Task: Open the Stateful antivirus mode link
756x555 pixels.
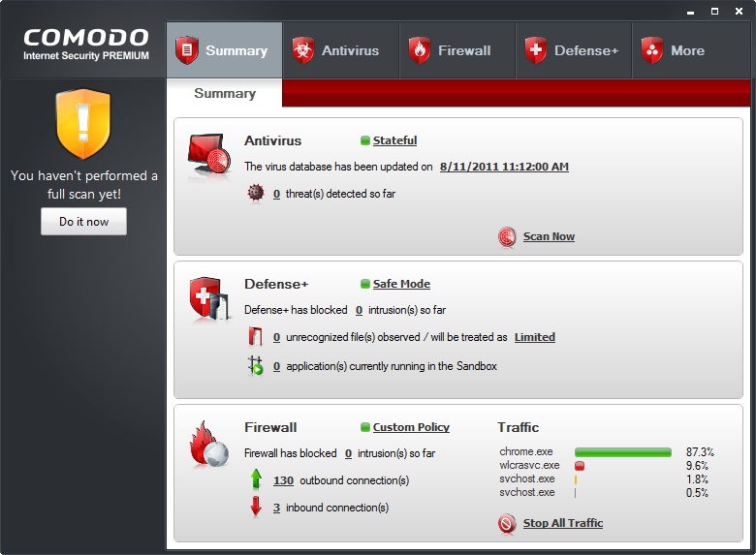Action: pos(394,140)
